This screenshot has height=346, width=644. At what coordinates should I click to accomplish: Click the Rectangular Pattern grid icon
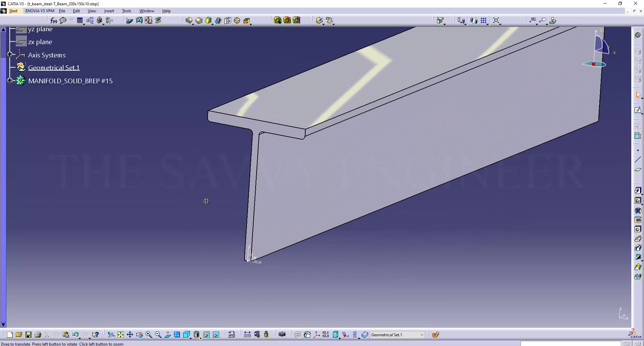(x=483, y=20)
